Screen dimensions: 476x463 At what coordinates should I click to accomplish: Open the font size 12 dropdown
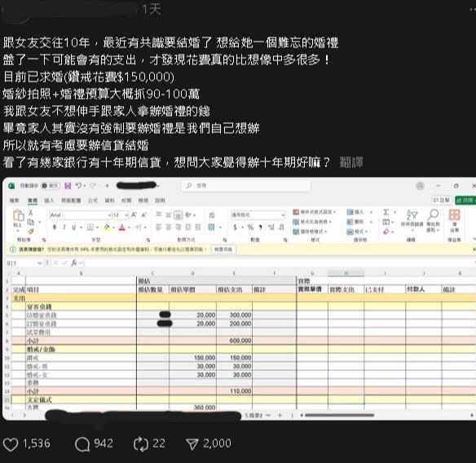(126, 215)
